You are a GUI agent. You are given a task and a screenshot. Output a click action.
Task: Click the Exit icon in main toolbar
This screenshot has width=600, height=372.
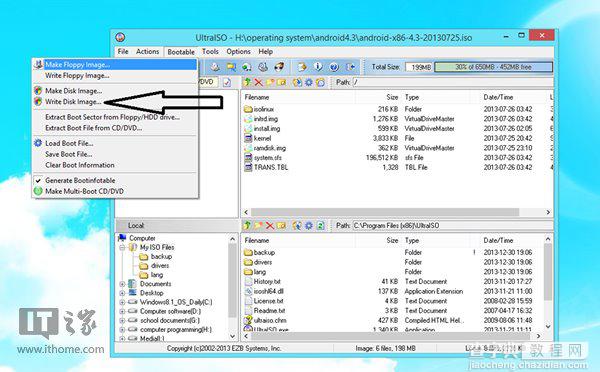click(x=350, y=67)
